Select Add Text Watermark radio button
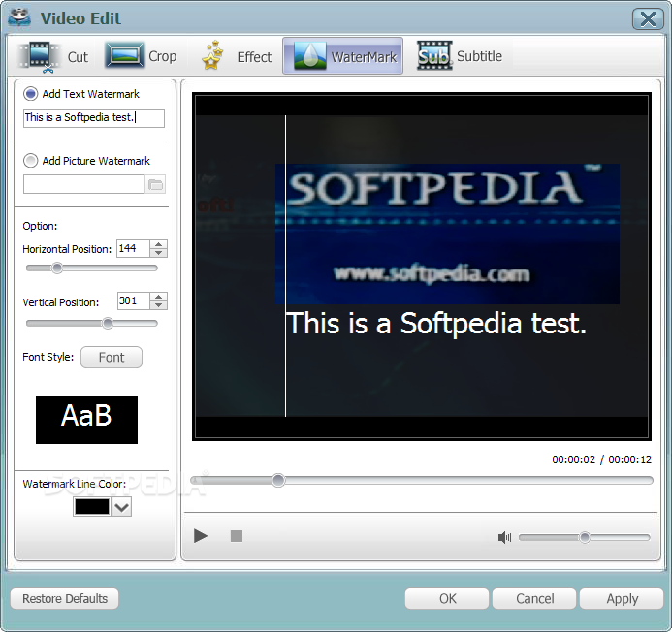The height and width of the screenshot is (632, 672). click(x=31, y=94)
